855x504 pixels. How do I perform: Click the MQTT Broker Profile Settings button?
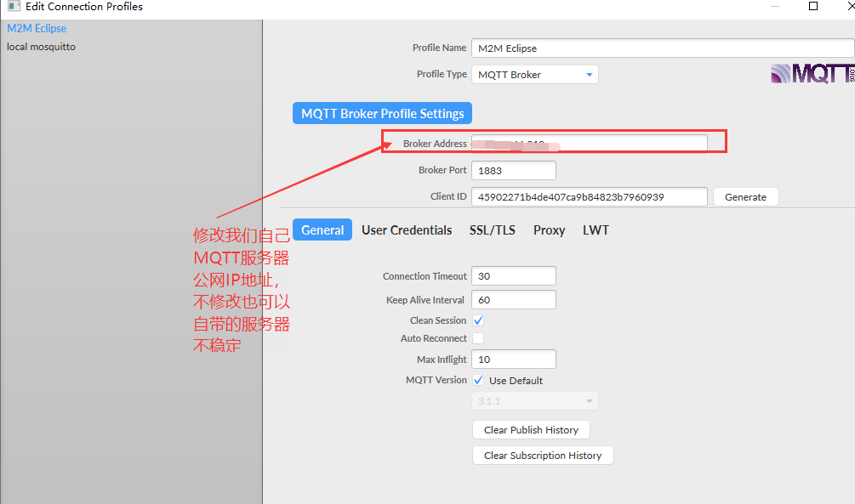382,113
